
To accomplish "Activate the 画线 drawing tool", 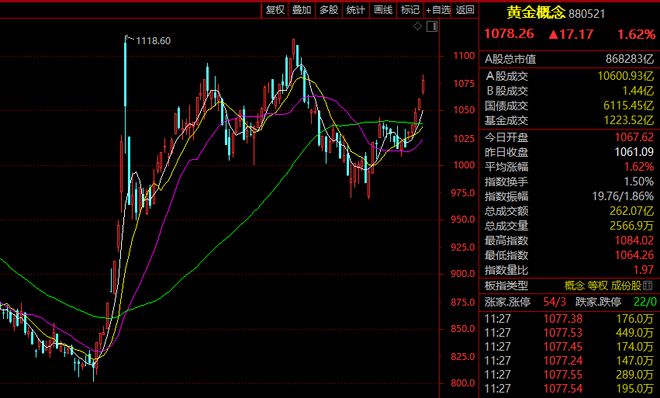I will [x=383, y=10].
